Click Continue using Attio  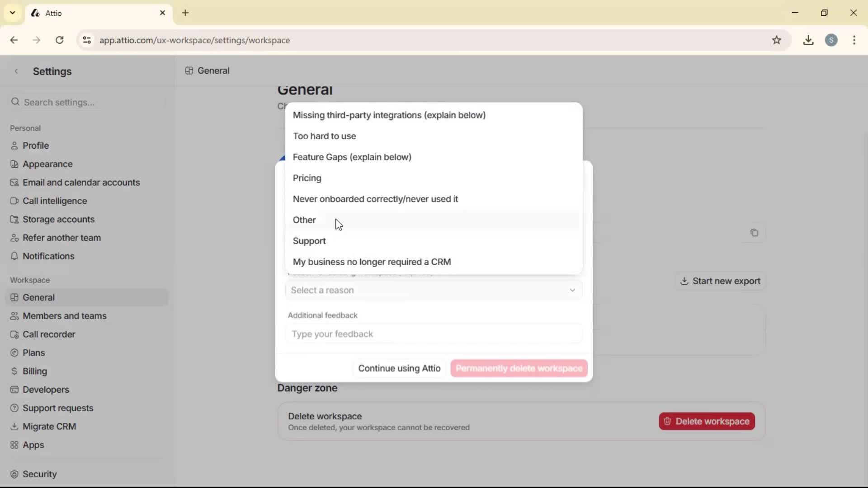(x=399, y=368)
